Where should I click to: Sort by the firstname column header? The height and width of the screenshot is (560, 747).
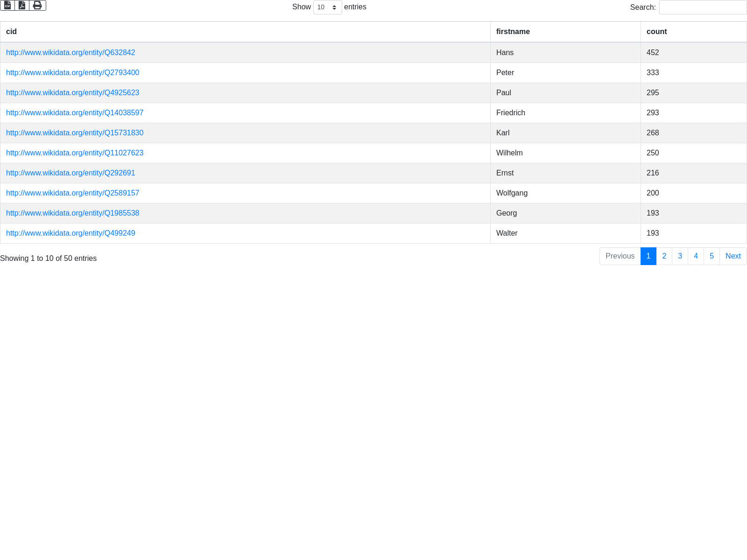coord(513,32)
